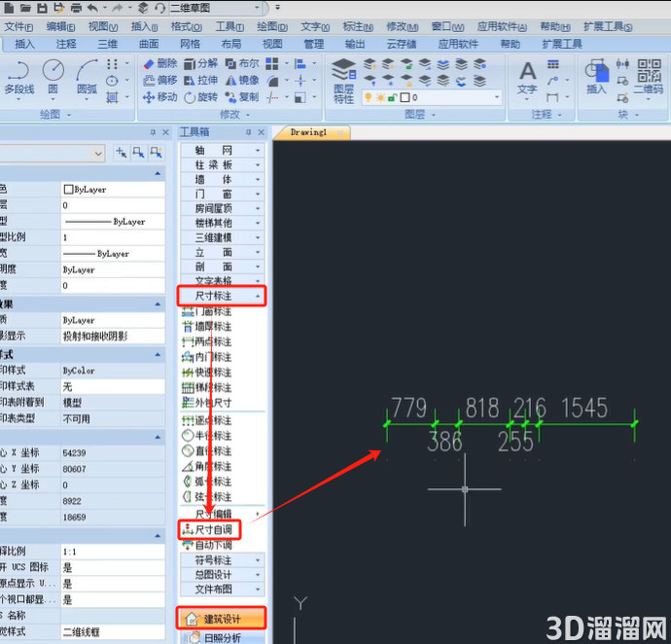The height and width of the screenshot is (644, 671).
Task: Click the ByLayer color swatch field
Action: click(113, 190)
